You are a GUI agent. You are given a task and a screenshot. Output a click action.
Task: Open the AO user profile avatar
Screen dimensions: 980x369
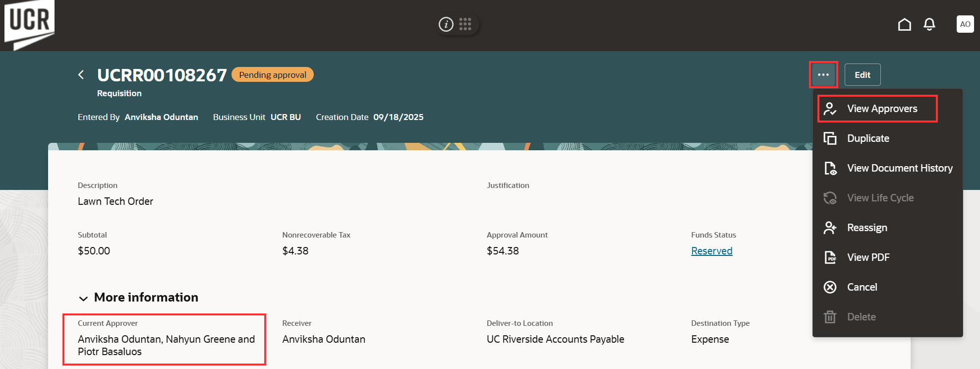click(965, 24)
